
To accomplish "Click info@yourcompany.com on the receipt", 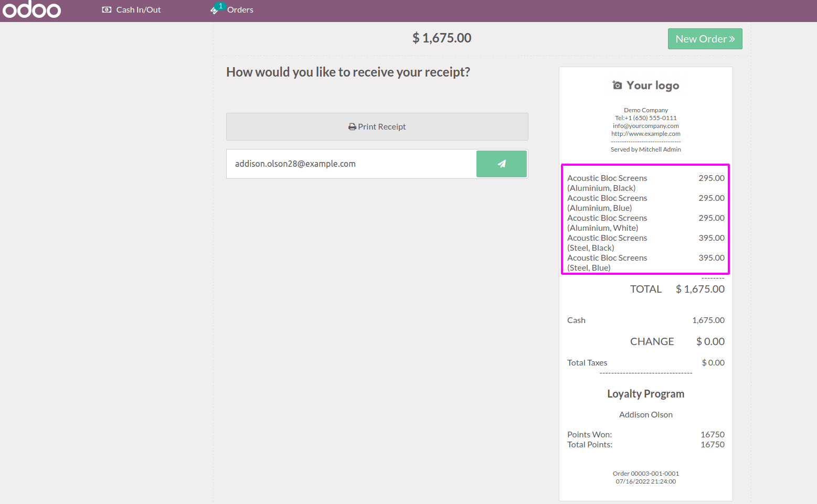I will pyautogui.click(x=645, y=126).
